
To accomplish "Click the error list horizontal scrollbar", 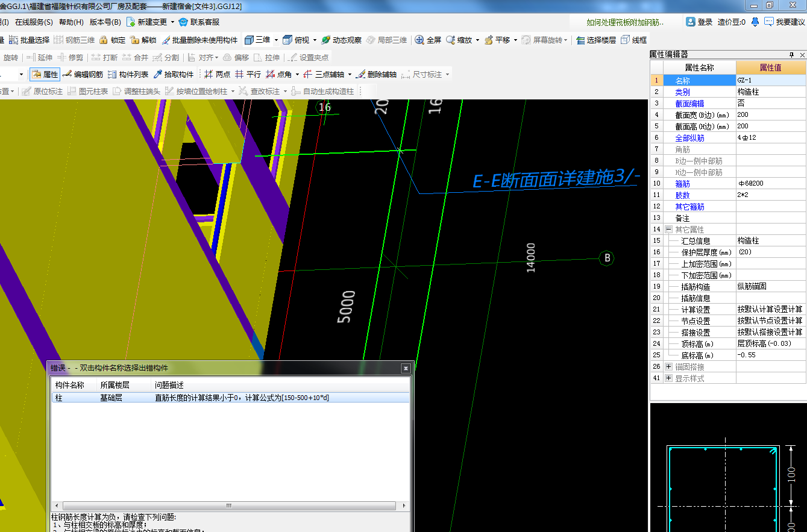I will click(229, 506).
